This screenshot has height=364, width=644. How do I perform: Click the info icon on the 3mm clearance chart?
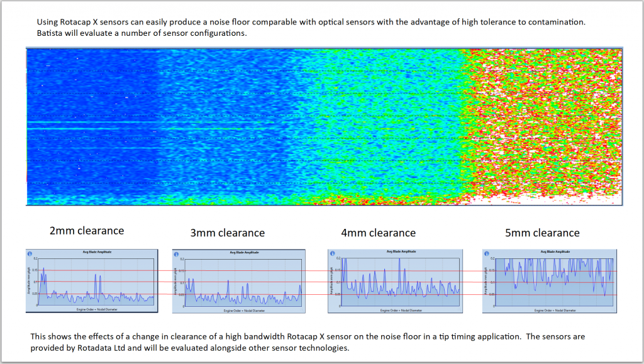point(177,255)
